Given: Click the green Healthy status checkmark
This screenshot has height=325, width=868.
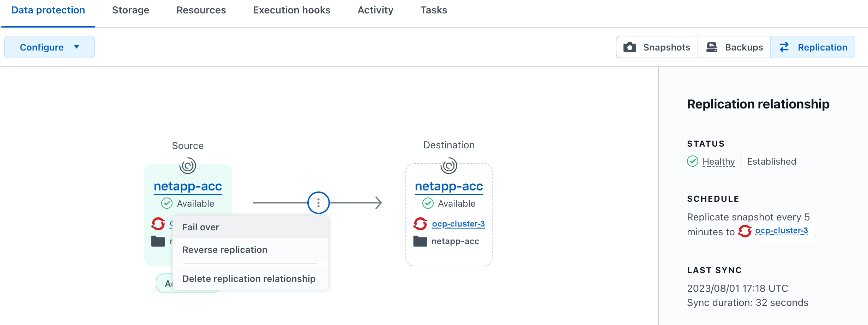Looking at the screenshot, I should click(693, 161).
